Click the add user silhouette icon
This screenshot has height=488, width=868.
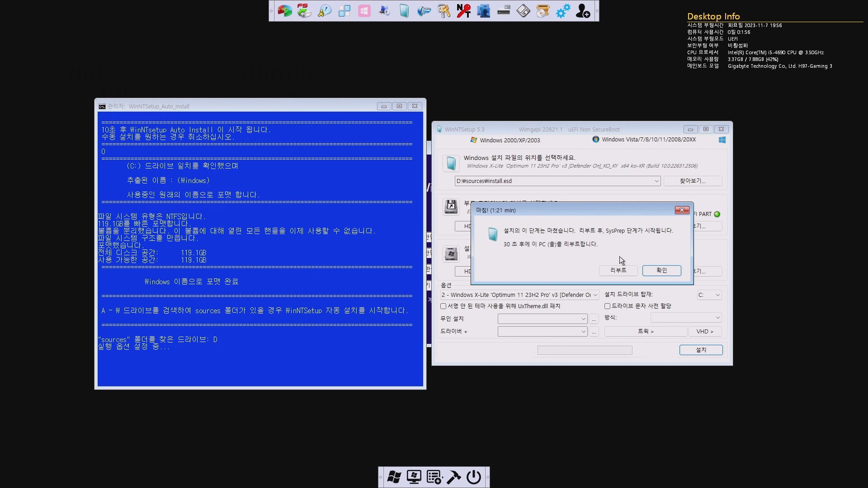[x=583, y=11]
